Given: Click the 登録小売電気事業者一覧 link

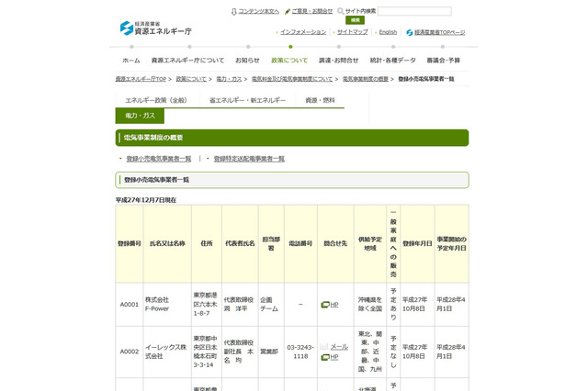Looking at the screenshot, I should click(159, 159).
